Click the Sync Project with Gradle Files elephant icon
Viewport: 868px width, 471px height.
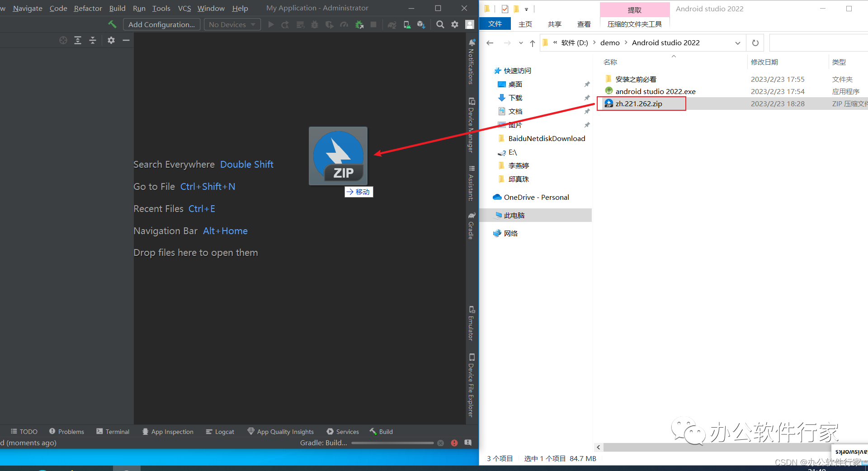[x=392, y=25]
